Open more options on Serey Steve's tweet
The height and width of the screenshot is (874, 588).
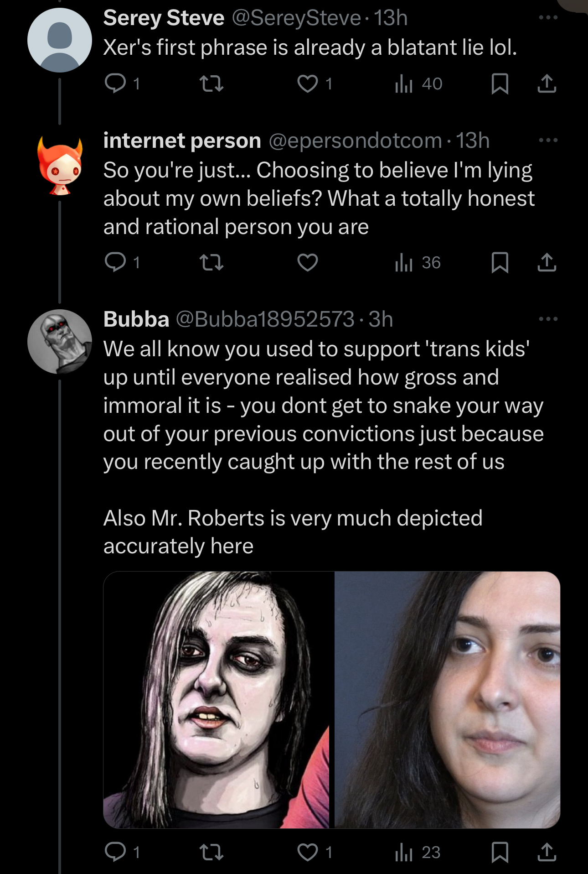[x=548, y=18]
